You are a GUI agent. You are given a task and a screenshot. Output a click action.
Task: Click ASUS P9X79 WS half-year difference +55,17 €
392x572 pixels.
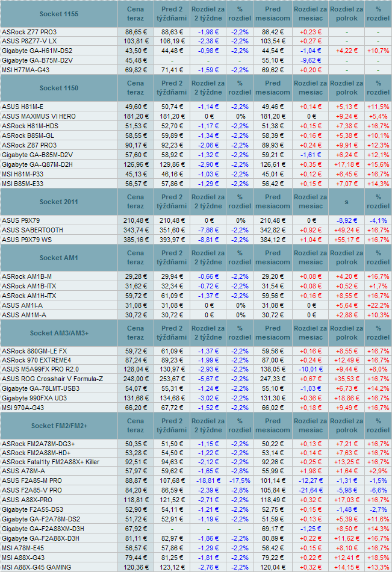346,240
